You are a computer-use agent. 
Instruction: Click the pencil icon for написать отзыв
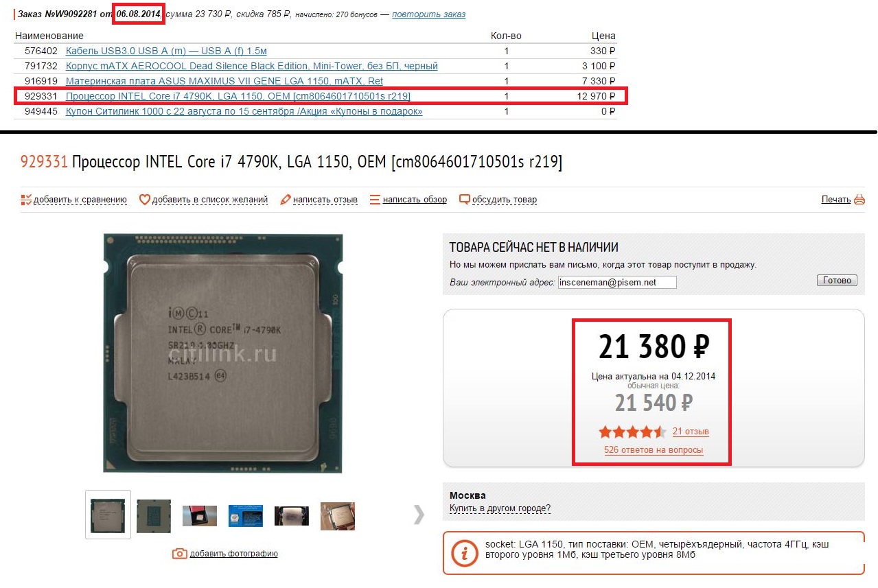coord(286,200)
